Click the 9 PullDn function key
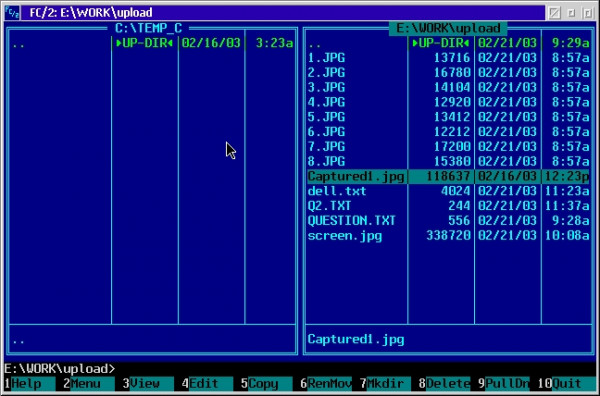 click(503, 383)
